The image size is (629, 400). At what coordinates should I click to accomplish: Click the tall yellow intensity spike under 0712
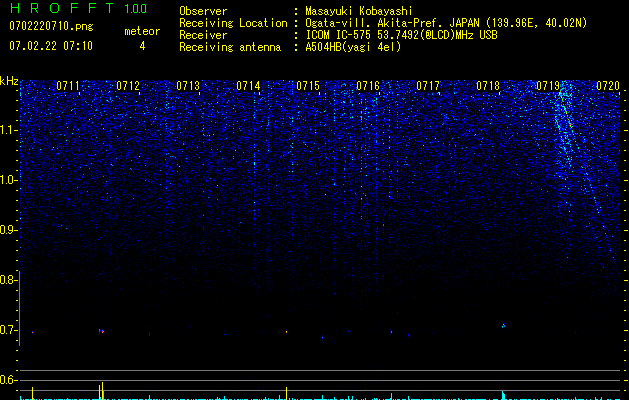click(102, 391)
